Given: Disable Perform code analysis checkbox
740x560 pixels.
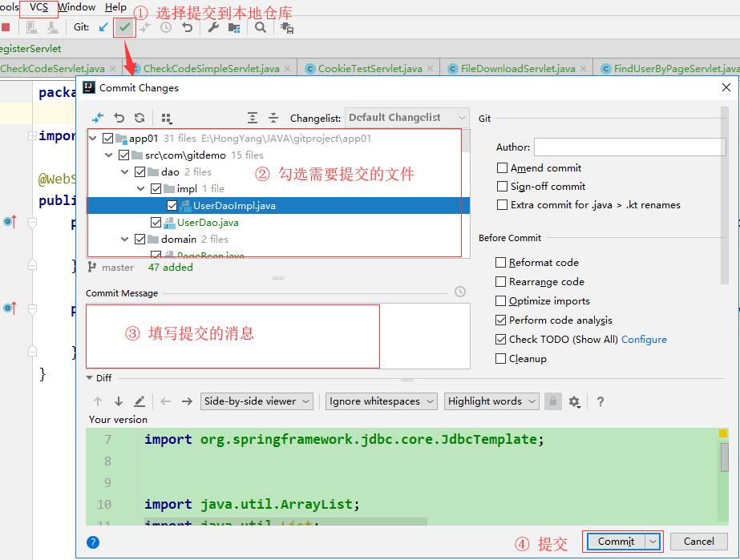Looking at the screenshot, I should tap(501, 320).
